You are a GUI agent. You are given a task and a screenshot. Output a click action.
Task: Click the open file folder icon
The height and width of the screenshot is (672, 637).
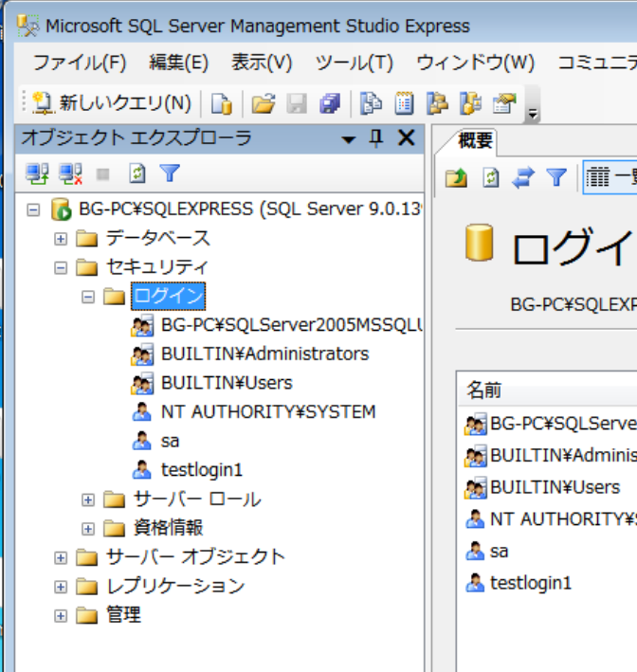[264, 103]
